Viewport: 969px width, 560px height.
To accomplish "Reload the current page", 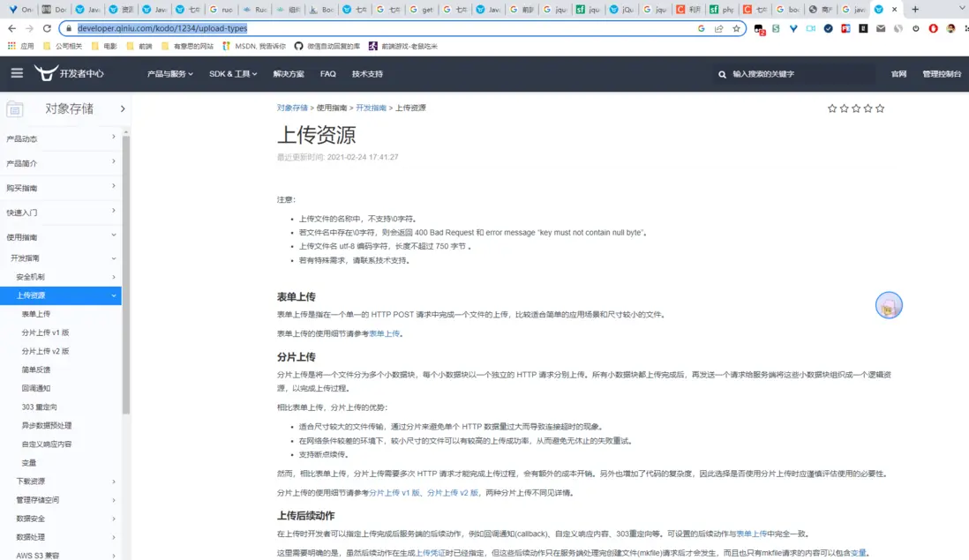I will point(47,28).
